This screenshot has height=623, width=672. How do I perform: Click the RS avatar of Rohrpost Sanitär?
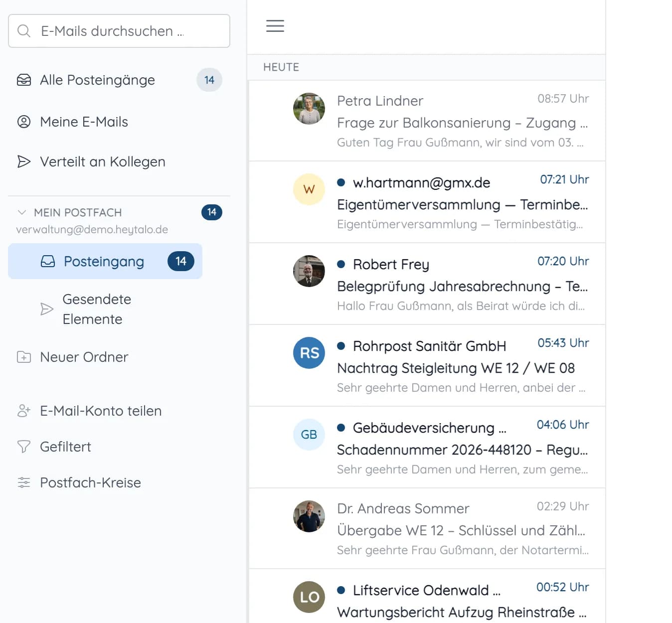click(309, 353)
